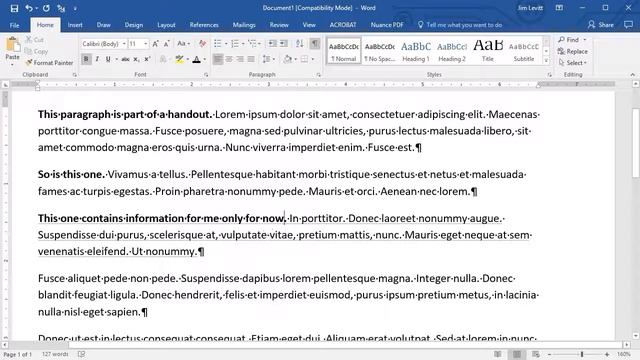Open the Font name dropdown
The height and width of the screenshot is (360, 640).
[124, 44]
